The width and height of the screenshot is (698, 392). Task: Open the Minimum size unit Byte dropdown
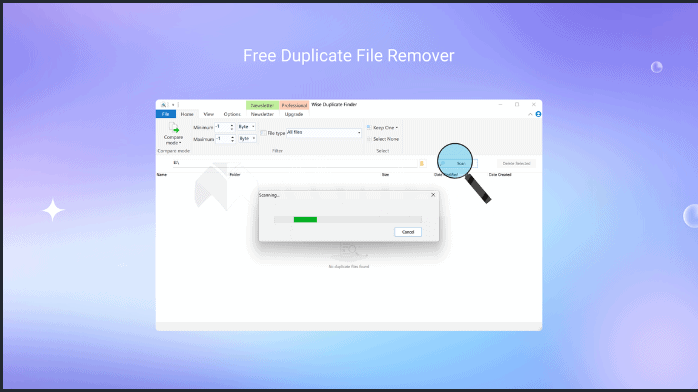pyautogui.click(x=247, y=127)
